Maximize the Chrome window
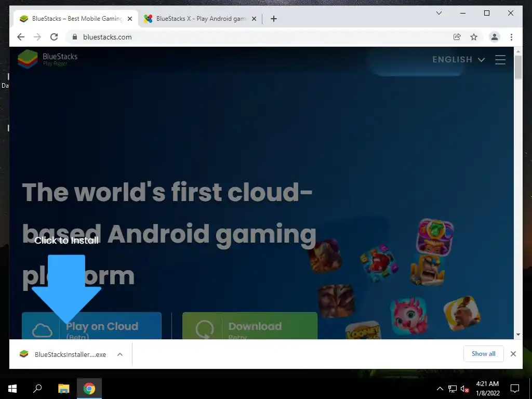Screen dimensions: 532x399 [x=486, y=13]
